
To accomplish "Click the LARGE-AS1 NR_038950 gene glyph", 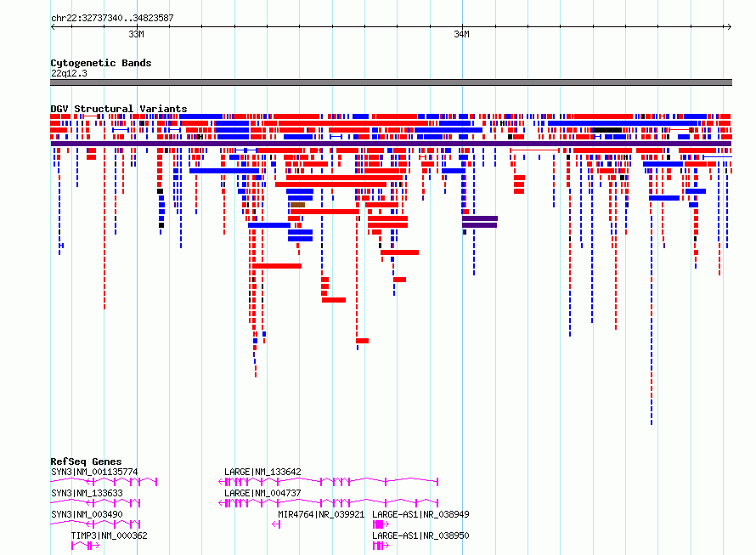I will pyautogui.click(x=381, y=546).
